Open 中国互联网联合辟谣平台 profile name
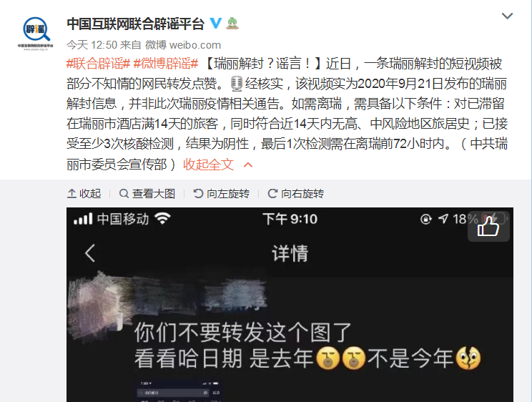 [x=135, y=24]
